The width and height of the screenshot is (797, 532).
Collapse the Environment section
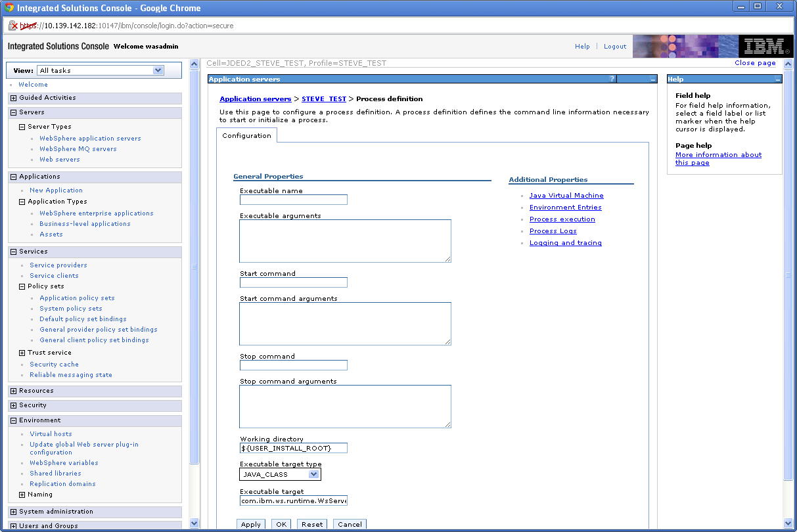(13, 420)
